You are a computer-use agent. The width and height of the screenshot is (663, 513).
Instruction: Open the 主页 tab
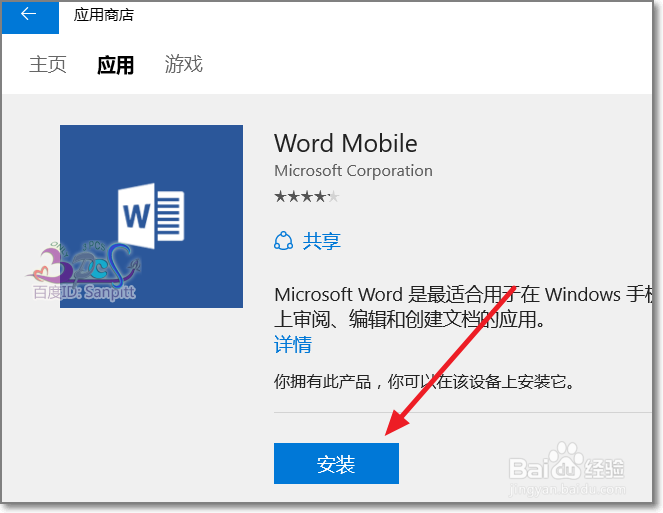click(x=48, y=65)
